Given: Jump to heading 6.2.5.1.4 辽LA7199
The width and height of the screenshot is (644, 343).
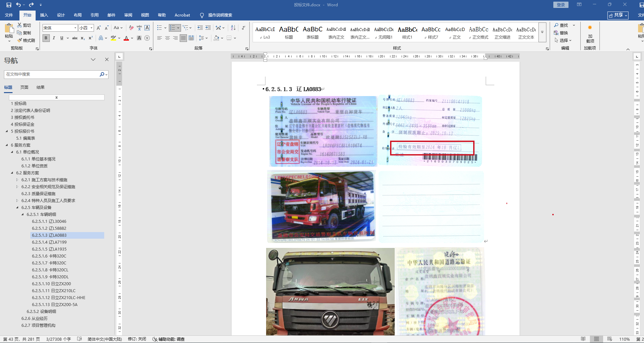Looking at the screenshot, I should (49, 242).
